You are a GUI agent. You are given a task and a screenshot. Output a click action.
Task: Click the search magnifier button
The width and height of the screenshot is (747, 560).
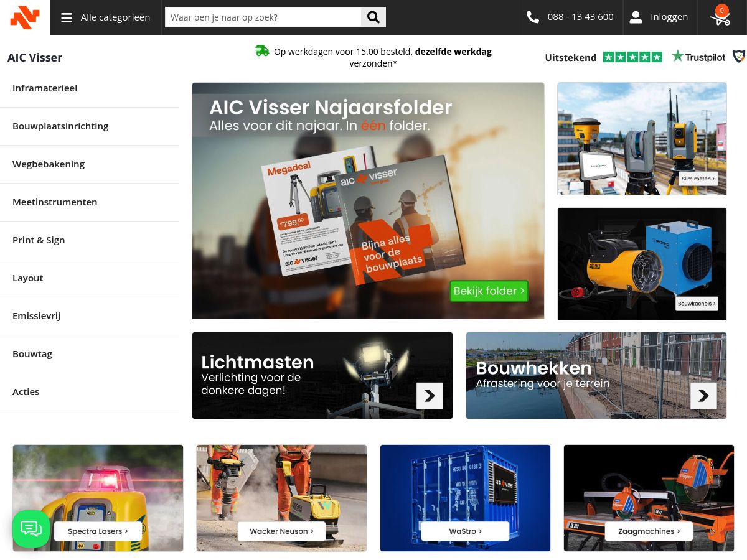pyautogui.click(x=374, y=17)
